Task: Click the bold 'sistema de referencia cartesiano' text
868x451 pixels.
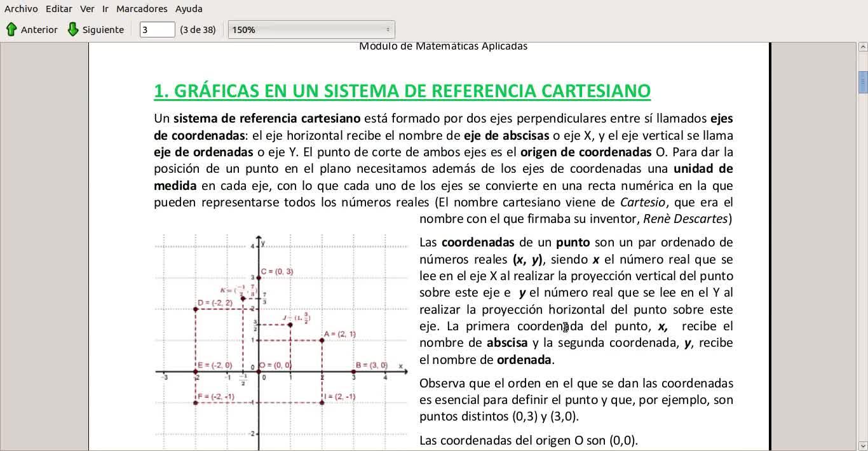Action: point(267,118)
